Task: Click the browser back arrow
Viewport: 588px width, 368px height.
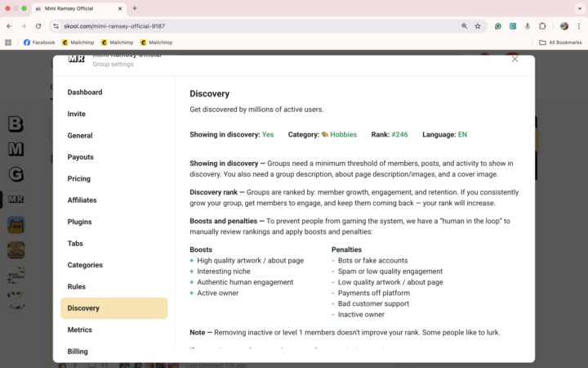Action: click(x=9, y=26)
